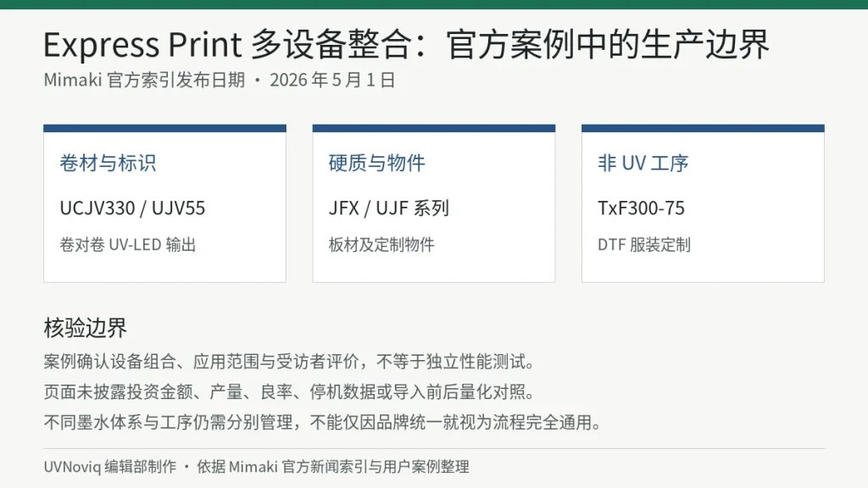Select the line starting 案例确认设备组合
Image resolution: width=868 pixels, height=488 pixels.
pos(290,362)
